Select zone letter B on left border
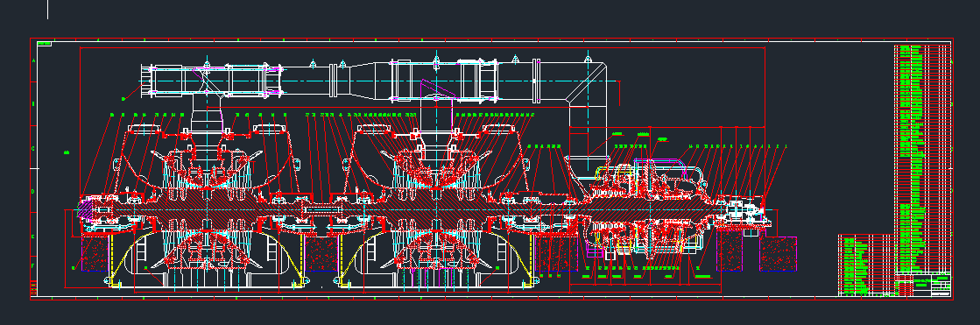This screenshot has height=325, width=980. coord(34,104)
